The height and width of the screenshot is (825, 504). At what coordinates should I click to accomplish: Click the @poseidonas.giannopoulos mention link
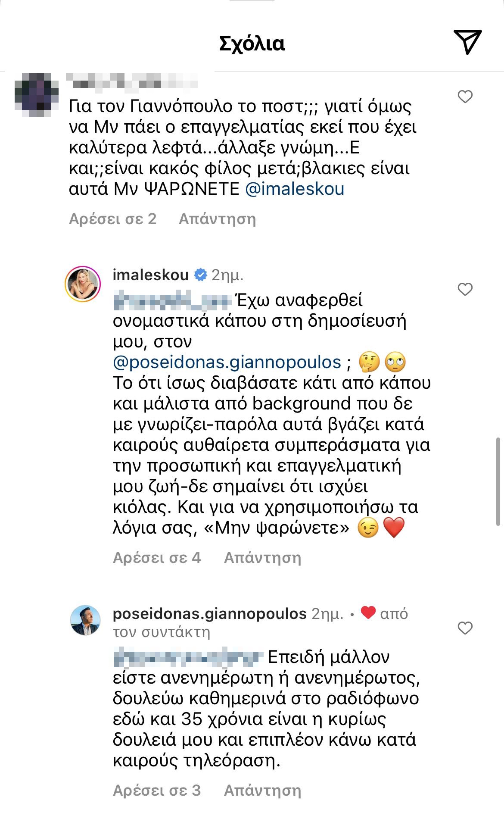[x=227, y=362]
